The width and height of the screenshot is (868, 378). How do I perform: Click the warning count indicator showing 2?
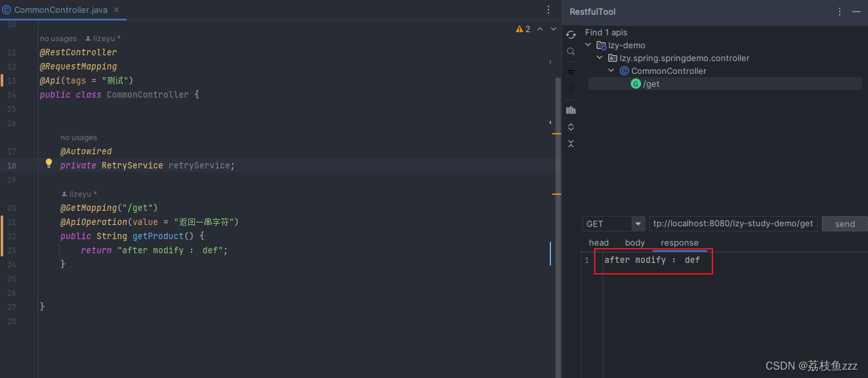(x=523, y=29)
